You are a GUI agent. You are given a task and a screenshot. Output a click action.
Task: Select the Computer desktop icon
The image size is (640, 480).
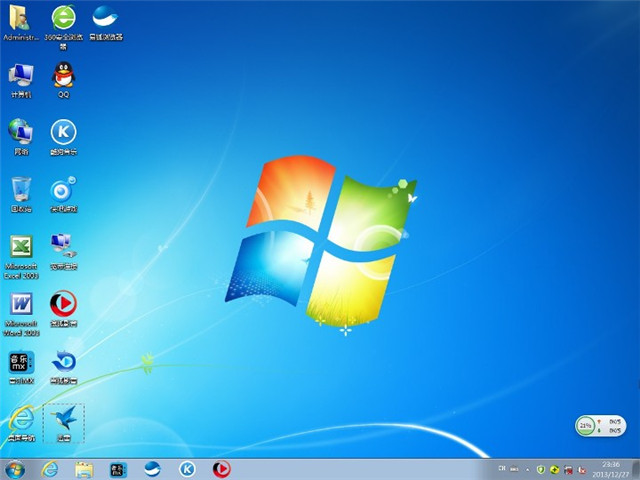click(20, 75)
